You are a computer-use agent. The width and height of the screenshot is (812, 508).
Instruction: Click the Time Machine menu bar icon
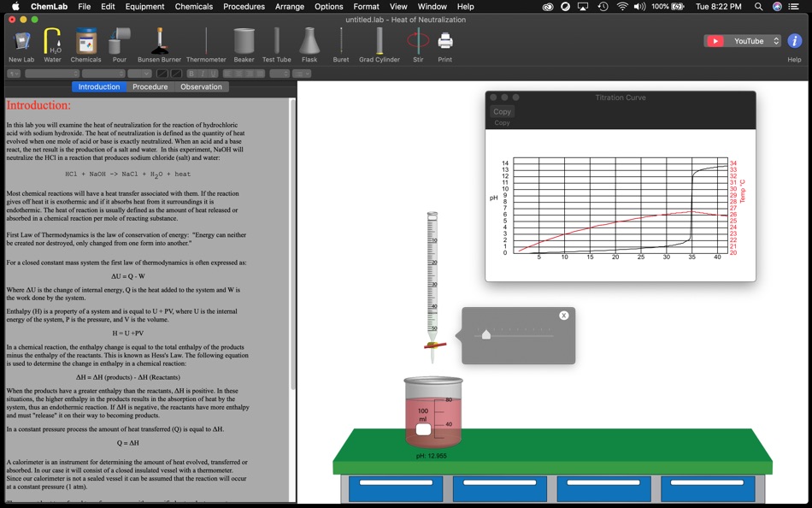pyautogui.click(x=603, y=7)
